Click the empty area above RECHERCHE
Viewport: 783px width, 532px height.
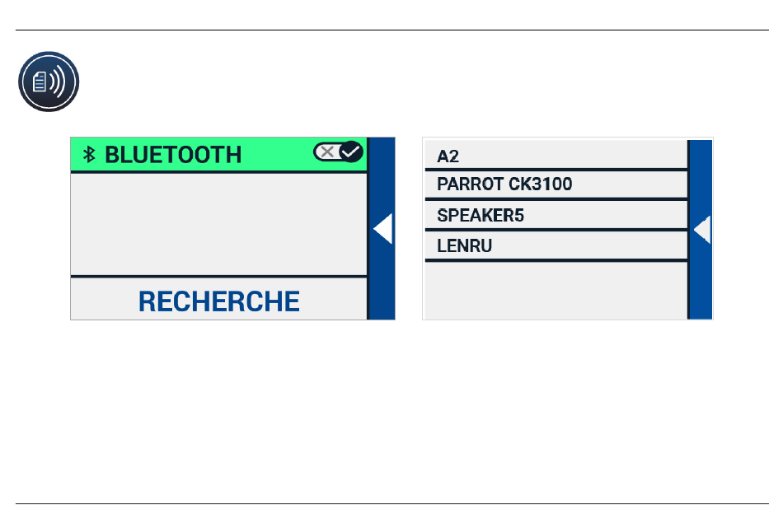218,224
